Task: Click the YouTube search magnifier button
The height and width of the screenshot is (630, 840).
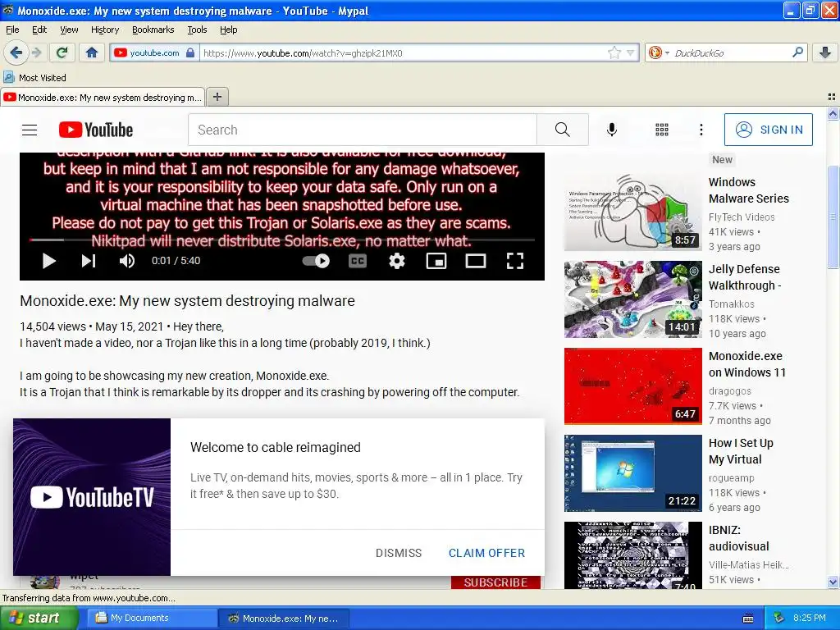Action: (563, 130)
